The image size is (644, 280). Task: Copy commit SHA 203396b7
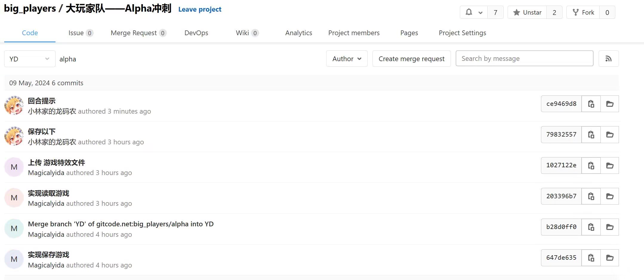click(x=591, y=196)
